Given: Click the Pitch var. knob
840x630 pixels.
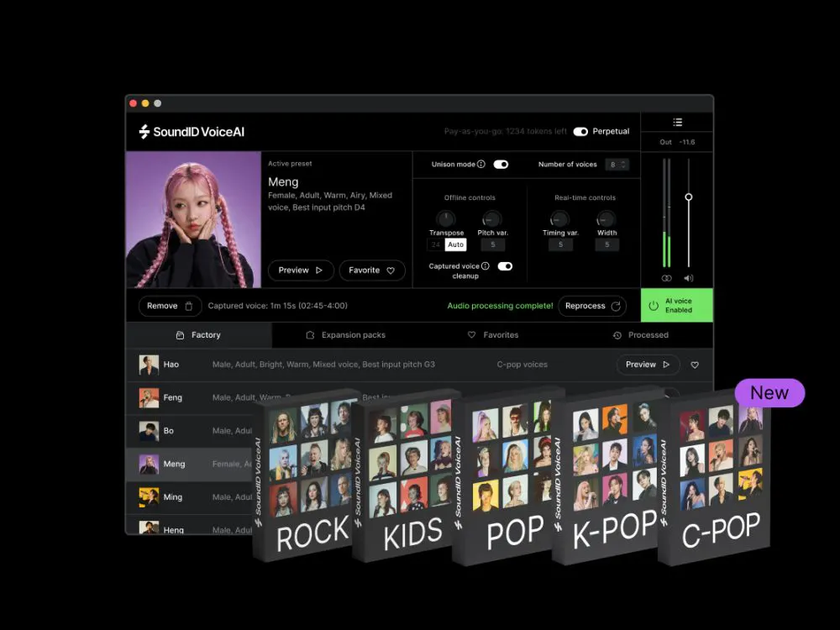Looking at the screenshot, I should click(x=491, y=218).
